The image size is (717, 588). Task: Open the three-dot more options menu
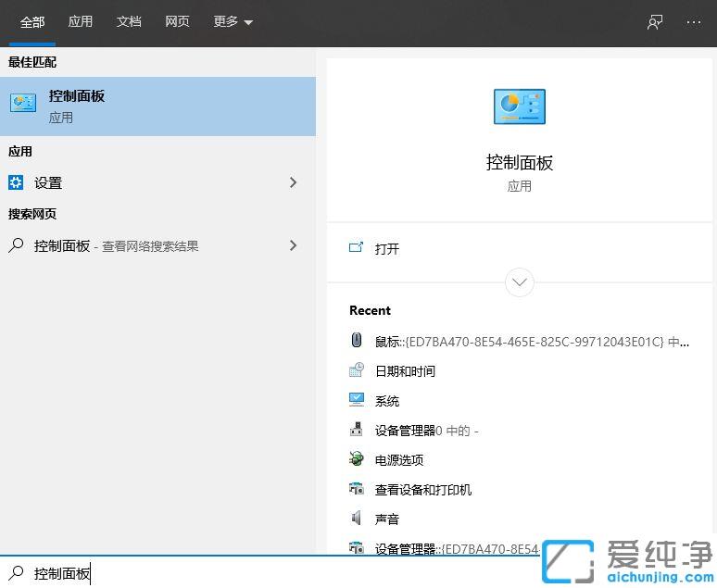[x=694, y=22]
